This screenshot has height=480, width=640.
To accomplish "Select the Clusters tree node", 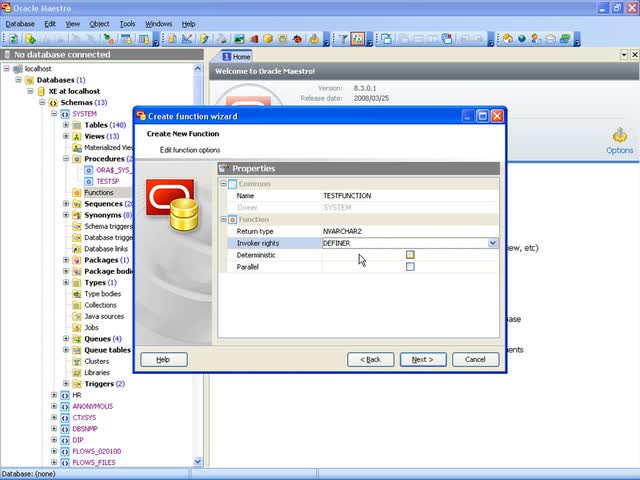I will (x=96, y=361).
